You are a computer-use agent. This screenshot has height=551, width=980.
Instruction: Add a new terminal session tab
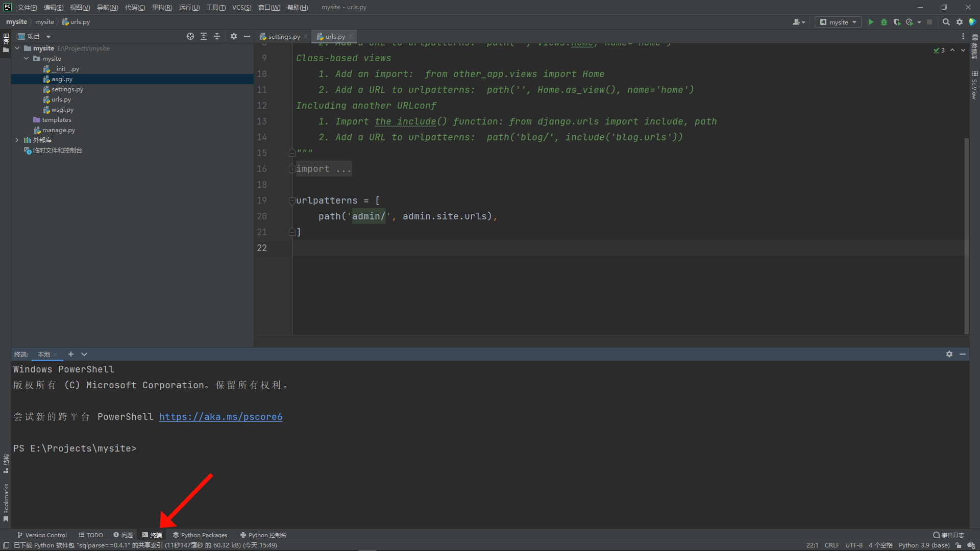coord(71,354)
